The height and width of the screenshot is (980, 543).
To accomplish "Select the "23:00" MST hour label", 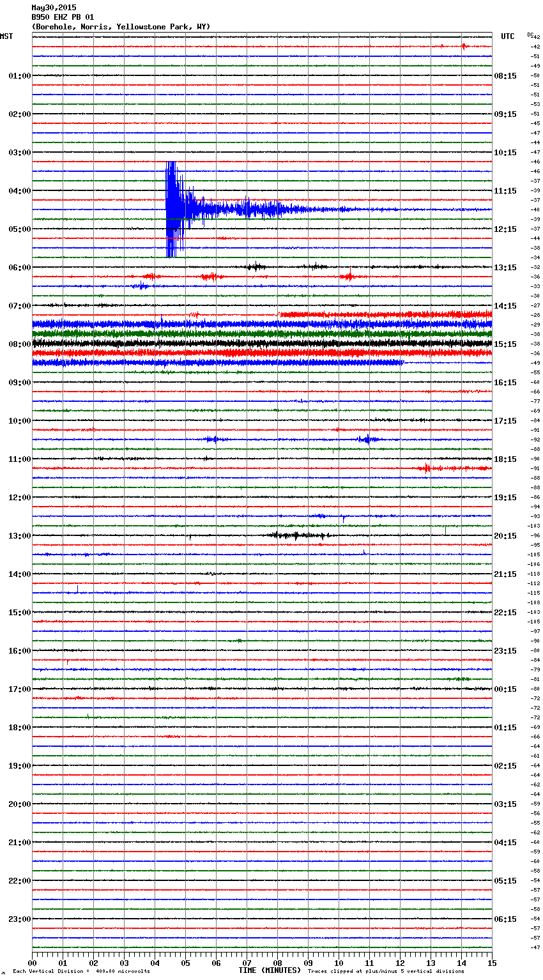I will [x=20, y=919].
